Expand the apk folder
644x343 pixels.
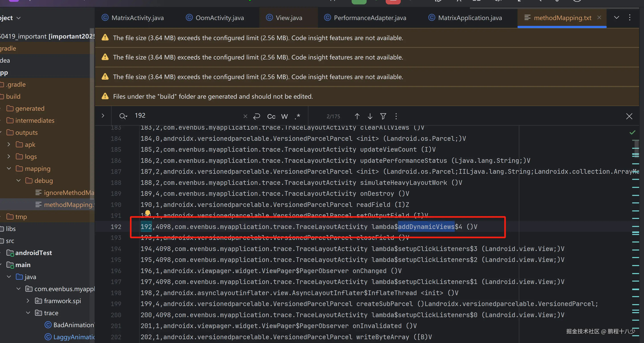(9, 145)
